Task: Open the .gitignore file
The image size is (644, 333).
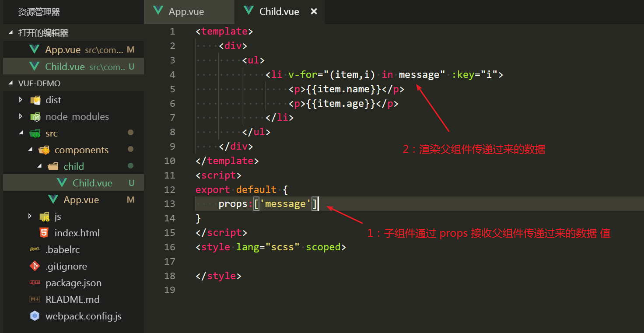Action: [x=73, y=266]
